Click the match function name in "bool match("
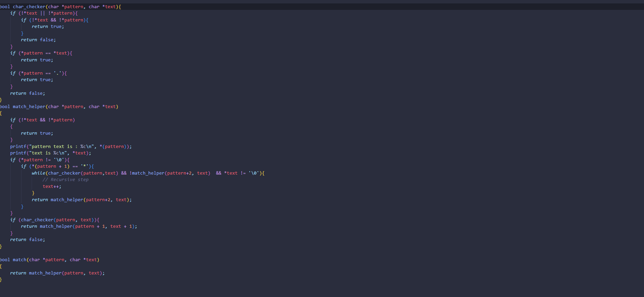 coord(19,260)
